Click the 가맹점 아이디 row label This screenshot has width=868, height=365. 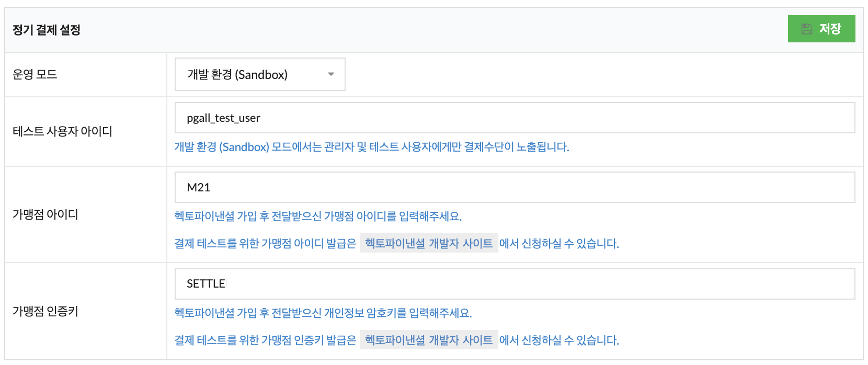(x=45, y=214)
